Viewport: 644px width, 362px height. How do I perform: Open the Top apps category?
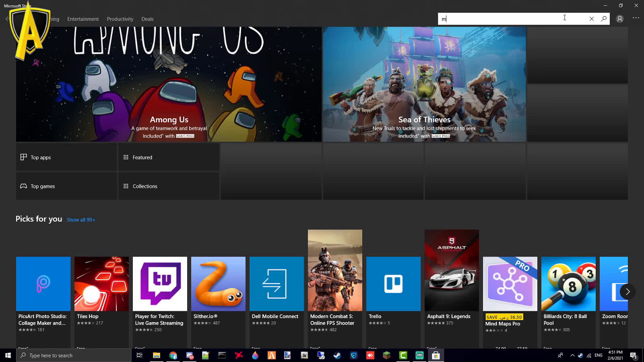tap(66, 157)
